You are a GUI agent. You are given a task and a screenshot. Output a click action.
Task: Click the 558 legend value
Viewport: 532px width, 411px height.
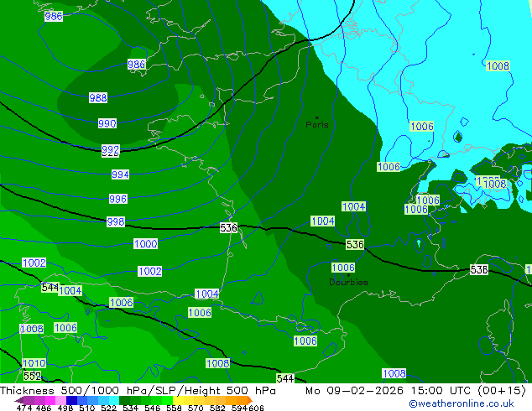174,408
